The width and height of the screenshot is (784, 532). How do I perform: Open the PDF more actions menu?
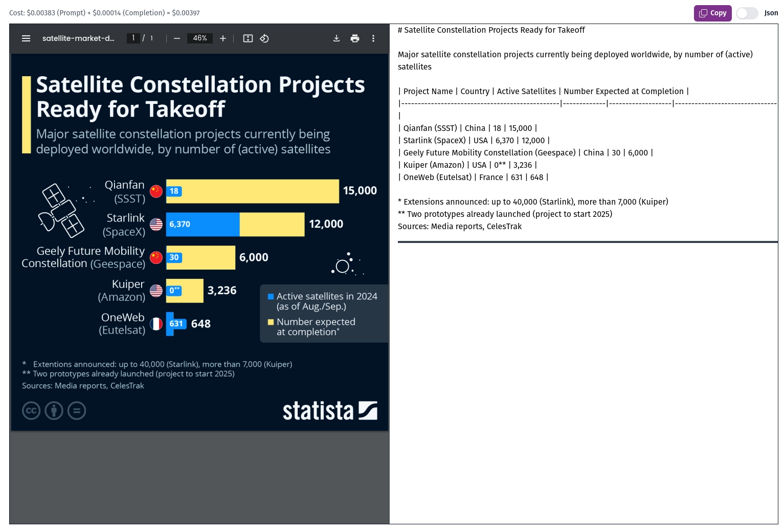tap(373, 38)
